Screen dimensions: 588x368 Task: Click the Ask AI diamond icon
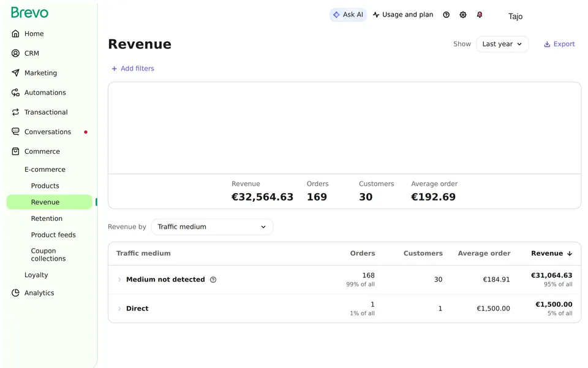click(x=336, y=15)
